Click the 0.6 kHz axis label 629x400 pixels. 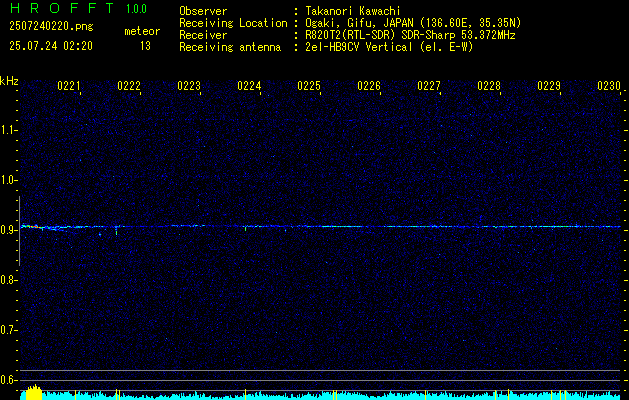click(8, 380)
